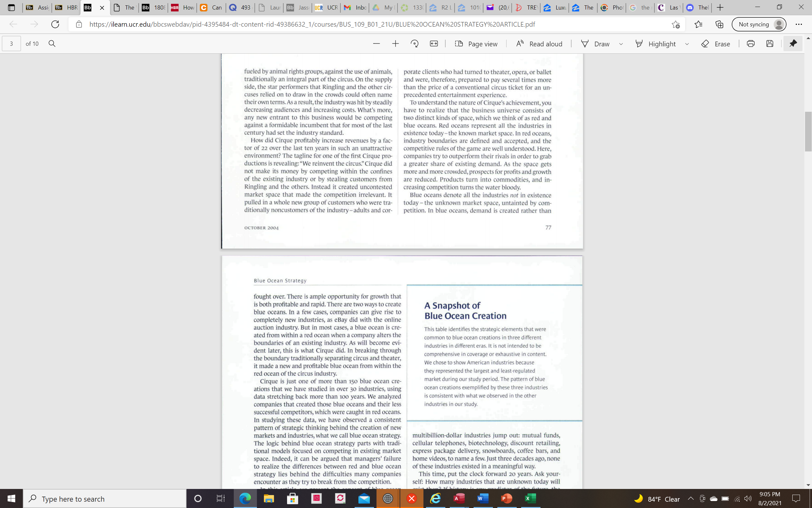The width and height of the screenshot is (812, 508).
Task: Toggle the Erase tool
Action: tap(716, 44)
